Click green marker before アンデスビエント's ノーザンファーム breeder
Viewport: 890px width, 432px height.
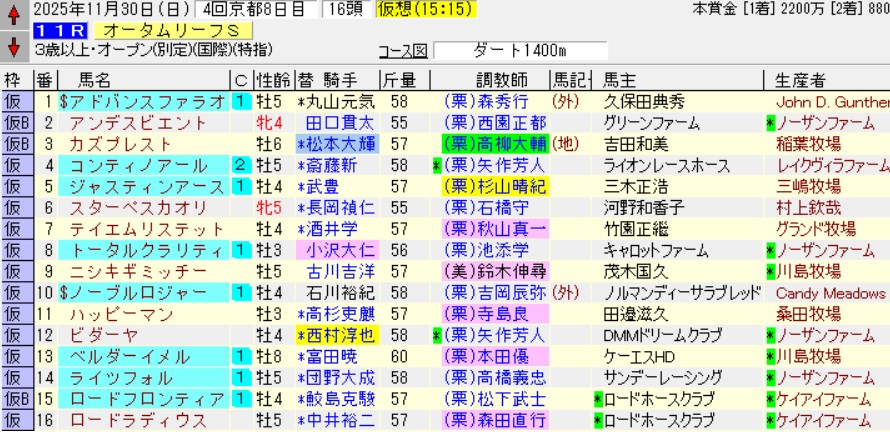coord(770,123)
